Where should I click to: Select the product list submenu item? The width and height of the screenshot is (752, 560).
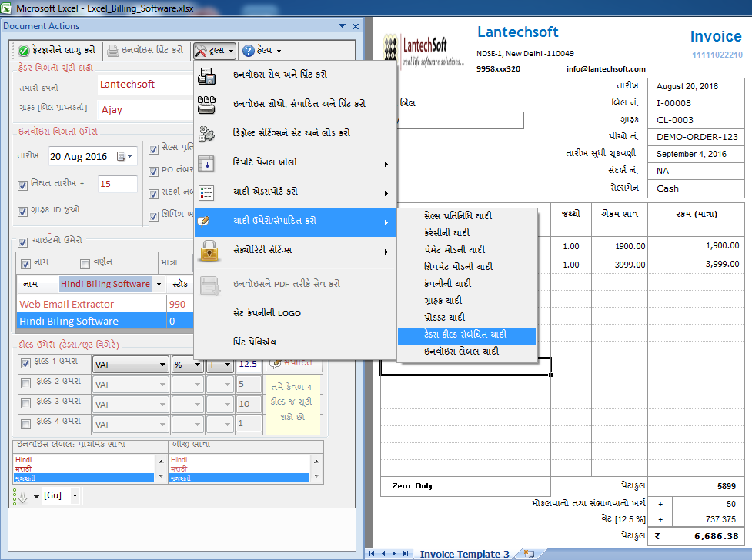coord(467,318)
